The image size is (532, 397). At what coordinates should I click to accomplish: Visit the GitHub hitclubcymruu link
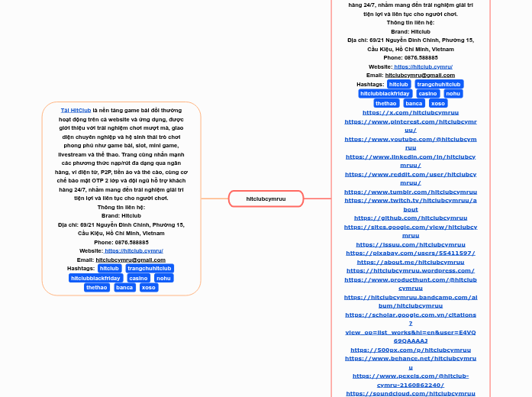pos(411,218)
